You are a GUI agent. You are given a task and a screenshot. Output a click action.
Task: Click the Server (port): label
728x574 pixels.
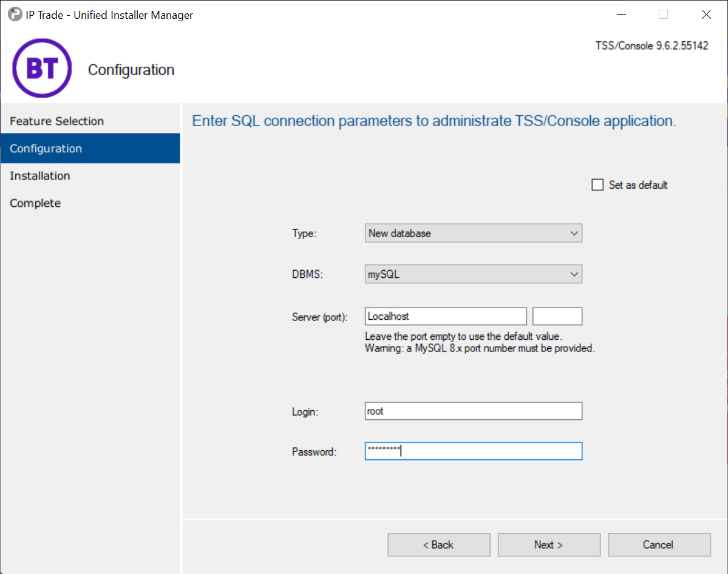319,317
